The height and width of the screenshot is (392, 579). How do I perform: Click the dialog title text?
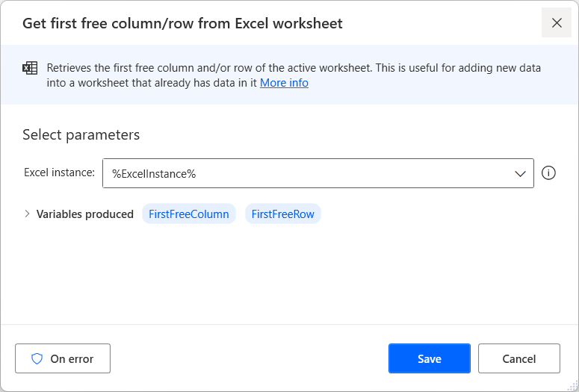click(182, 23)
